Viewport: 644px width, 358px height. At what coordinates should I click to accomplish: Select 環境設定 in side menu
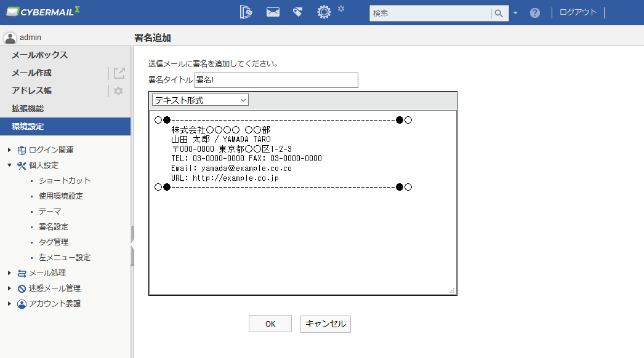tap(65, 127)
